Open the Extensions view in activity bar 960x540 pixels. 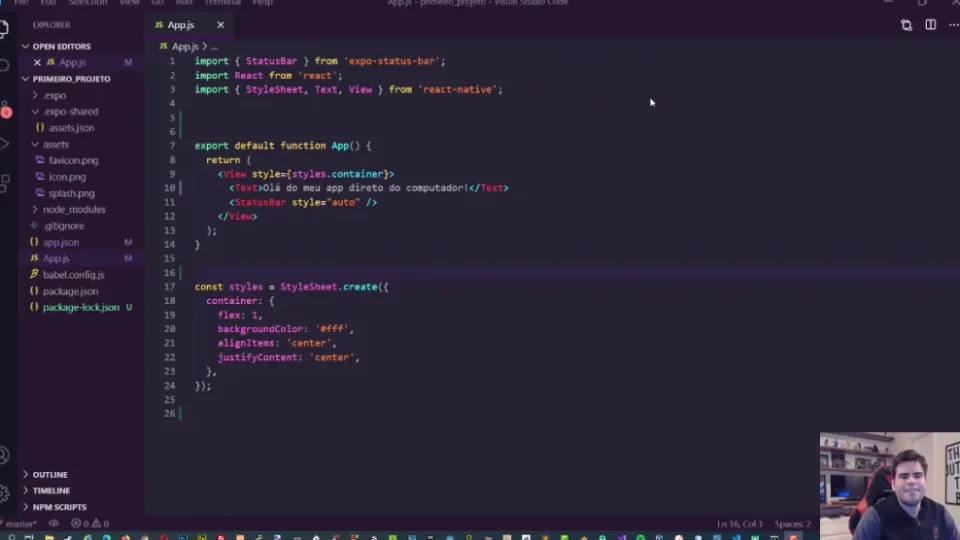click(4, 182)
